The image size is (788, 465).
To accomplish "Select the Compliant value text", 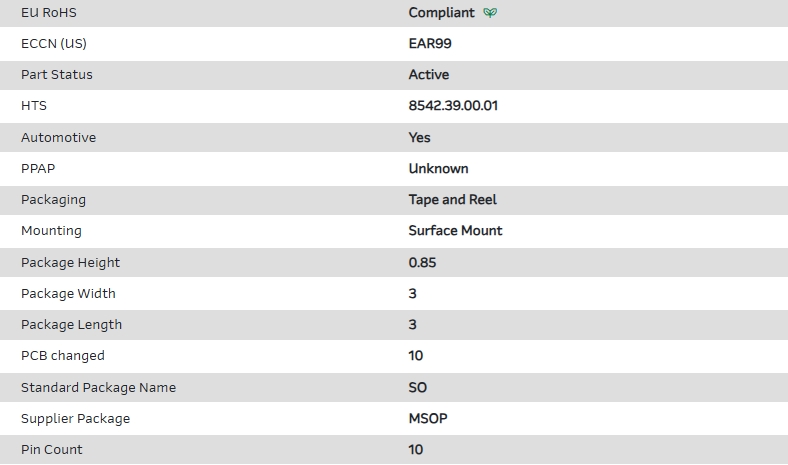I will 442,13.
